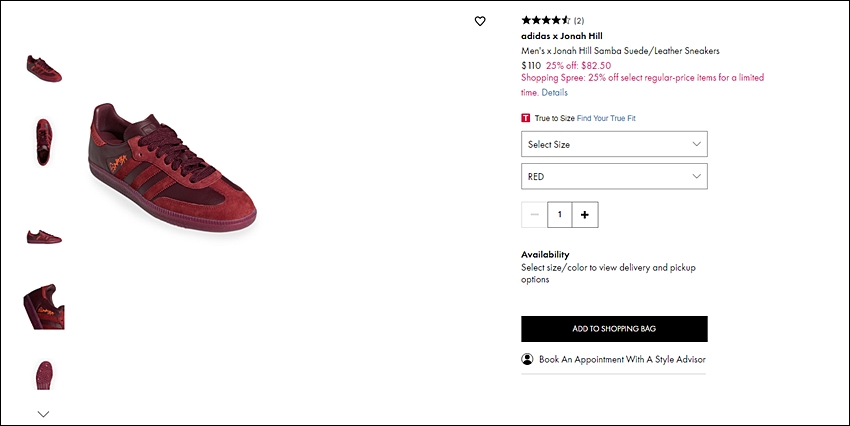Select the top-view shoe thumbnail
The height and width of the screenshot is (426, 850).
[x=44, y=142]
